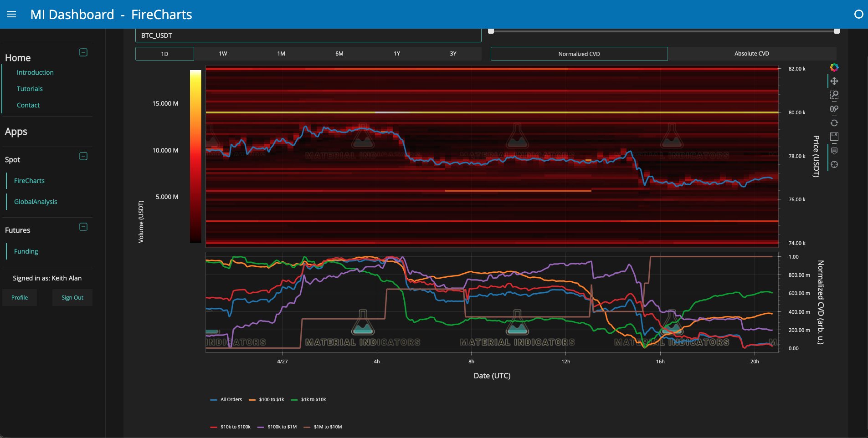This screenshot has width=868, height=438.
Task: Switch to the 1W timeframe
Action: [x=223, y=54]
